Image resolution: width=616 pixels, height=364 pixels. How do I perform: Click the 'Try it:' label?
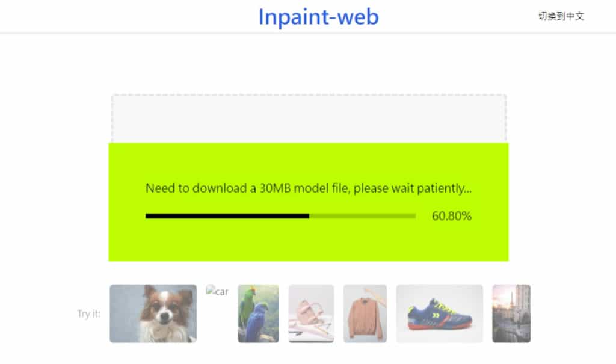point(88,313)
